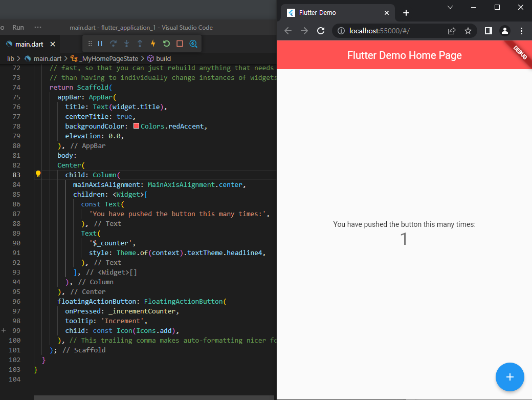Click the Step Over debug icon
The width and height of the screenshot is (532, 400).
click(x=113, y=44)
